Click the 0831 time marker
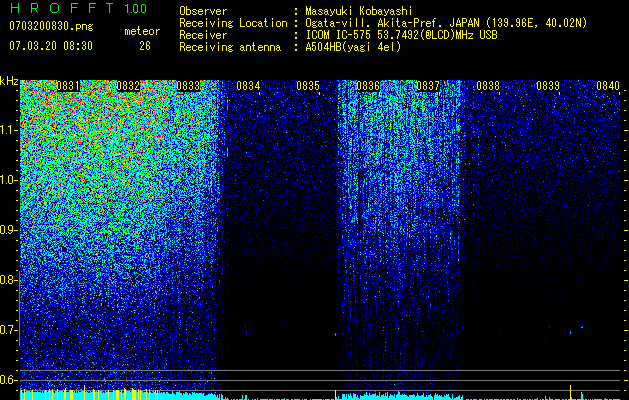 tap(68, 86)
